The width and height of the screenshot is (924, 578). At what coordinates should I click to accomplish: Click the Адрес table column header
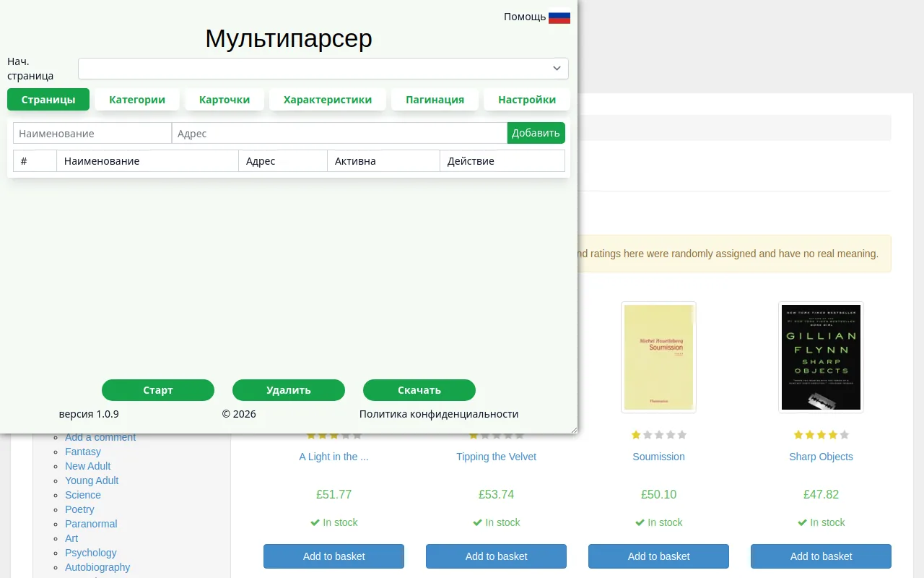283,161
